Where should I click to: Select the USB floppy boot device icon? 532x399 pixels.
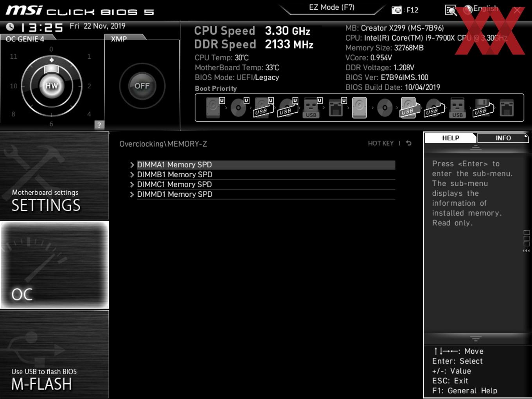point(483,108)
